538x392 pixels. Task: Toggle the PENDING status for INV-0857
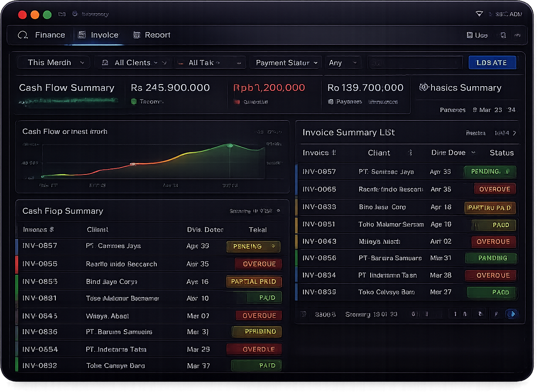click(253, 246)
